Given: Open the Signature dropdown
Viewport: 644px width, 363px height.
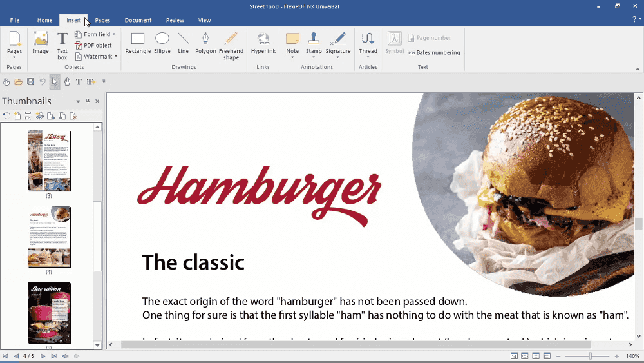Looking at the screenshot, I should click(337, 57).
